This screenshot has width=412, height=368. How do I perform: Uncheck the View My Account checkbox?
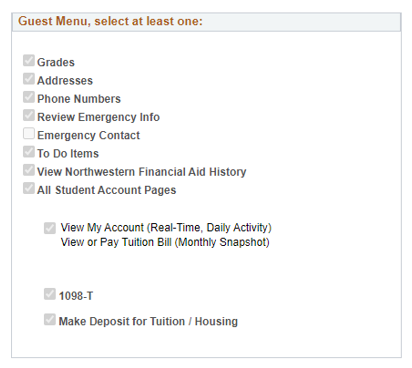[x=50, y=228]
